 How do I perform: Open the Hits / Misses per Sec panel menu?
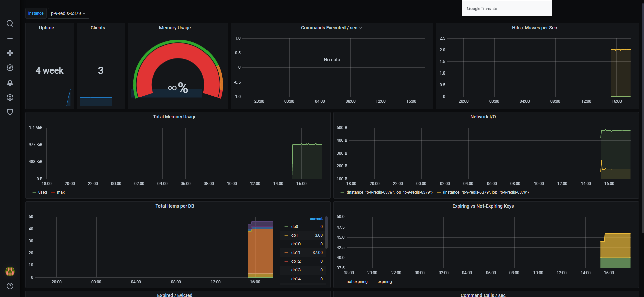(x=535, y=28)
